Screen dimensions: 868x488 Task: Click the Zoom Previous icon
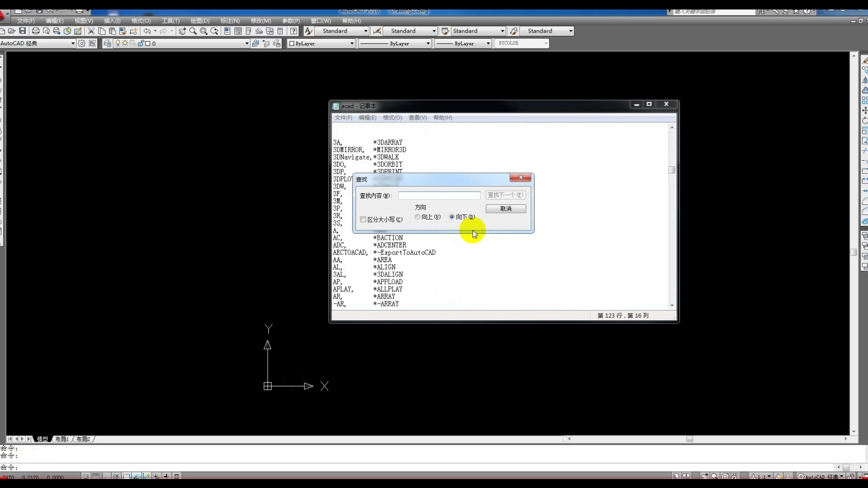pyautogui.click(x=214, y=31)
